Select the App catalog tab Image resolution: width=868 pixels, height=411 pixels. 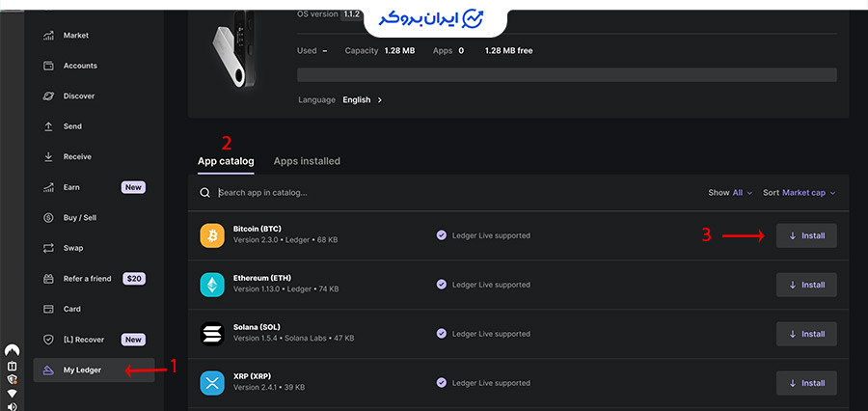click(x=226, y=161)
